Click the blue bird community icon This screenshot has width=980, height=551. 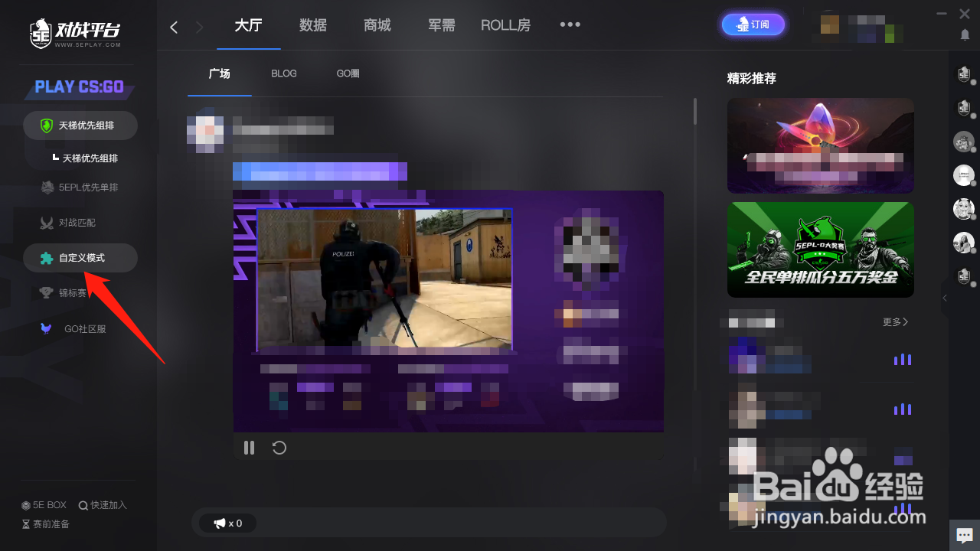[x=46, y=328]
